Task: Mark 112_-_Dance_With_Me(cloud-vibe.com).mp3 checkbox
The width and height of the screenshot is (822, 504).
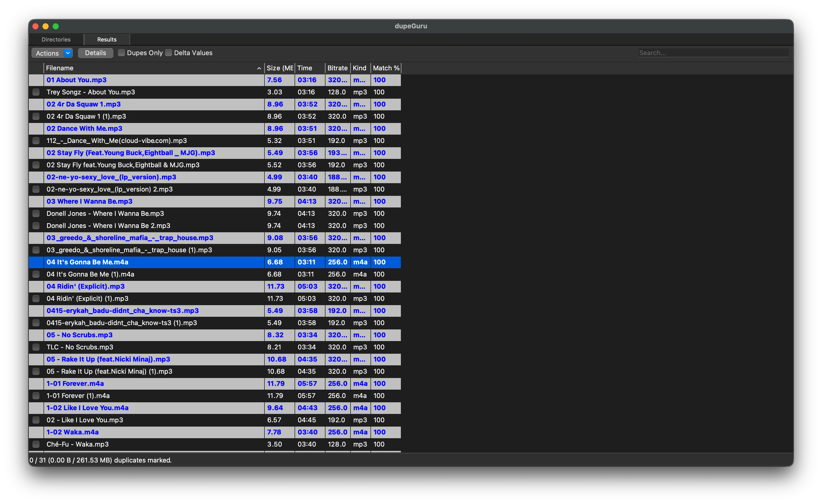Action: point(36,141)
